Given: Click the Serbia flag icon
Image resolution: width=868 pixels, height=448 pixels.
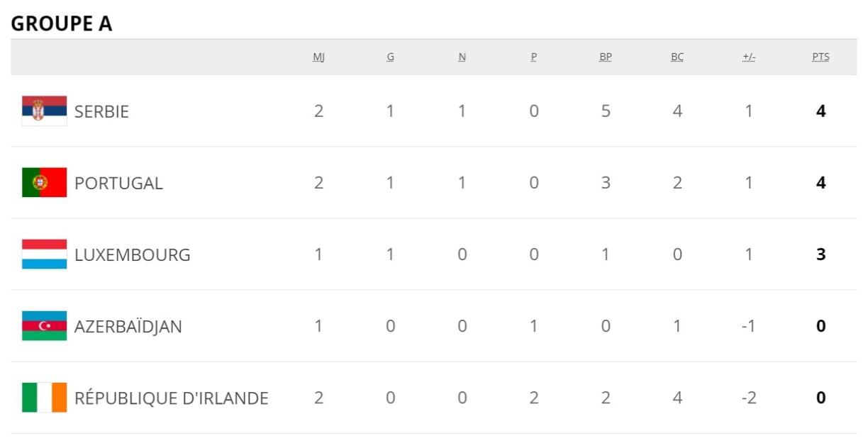Looking at the screenshot, I should pyautogui.click(x=44, y=111).
